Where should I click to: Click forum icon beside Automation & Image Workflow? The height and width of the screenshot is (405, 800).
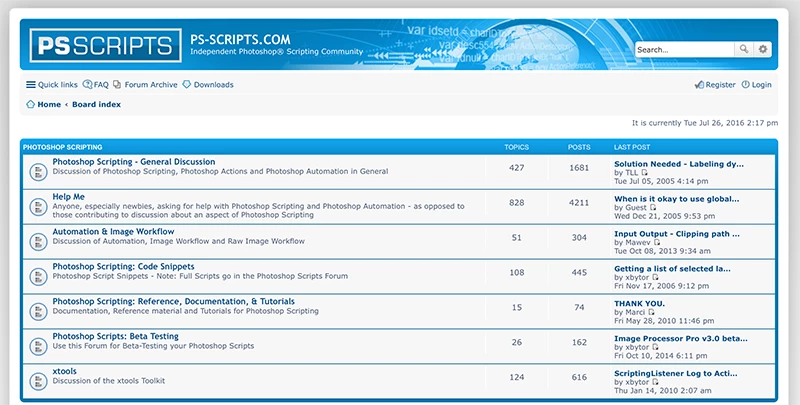click(38, 242)
